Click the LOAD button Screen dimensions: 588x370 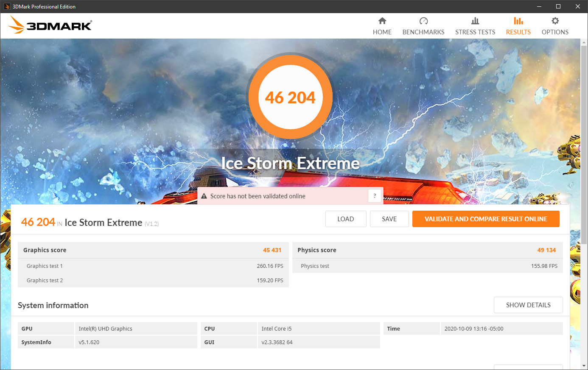[346, 219]
